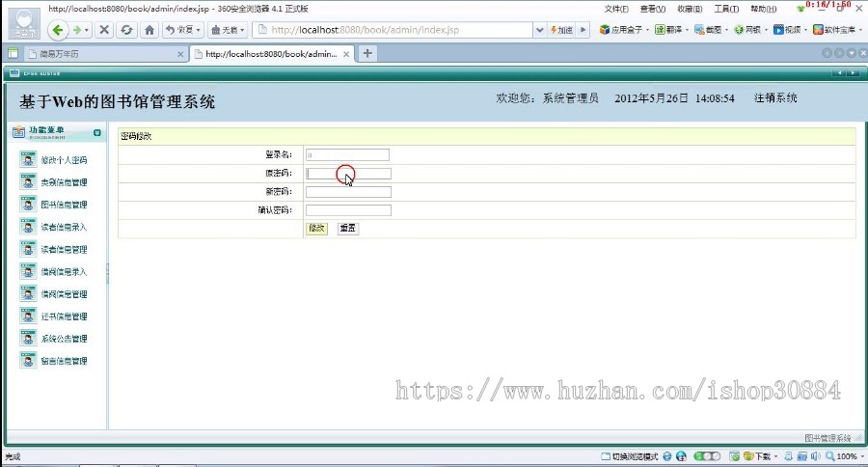Click the 重置 reset button
The width and height of the screenshot is (868, 467).
point(347,229)
